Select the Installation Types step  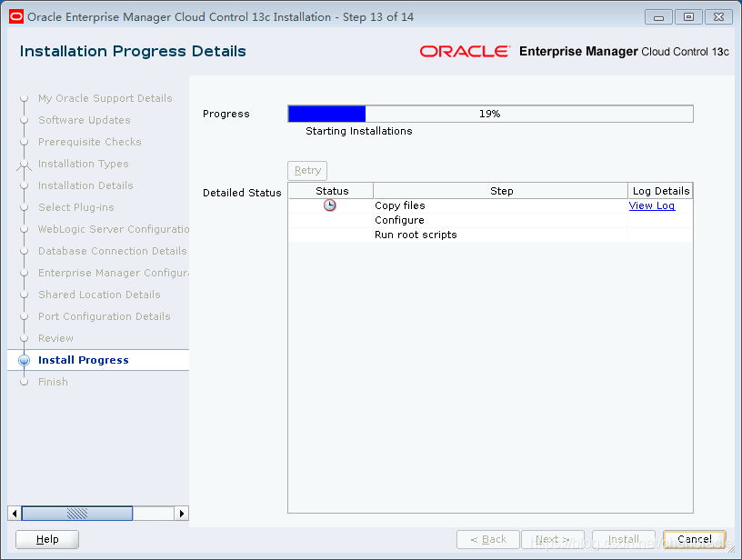tap(84, 164)
